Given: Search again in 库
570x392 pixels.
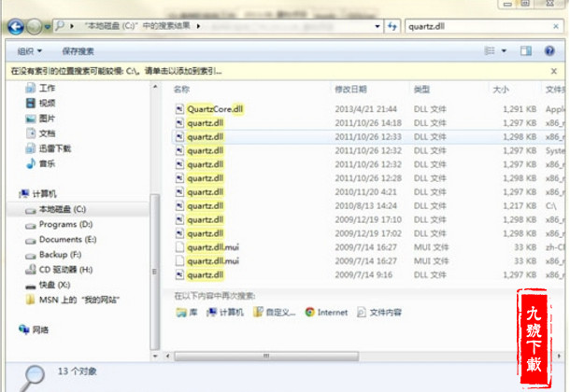Looking at the screenshot, I should point(187,313).
